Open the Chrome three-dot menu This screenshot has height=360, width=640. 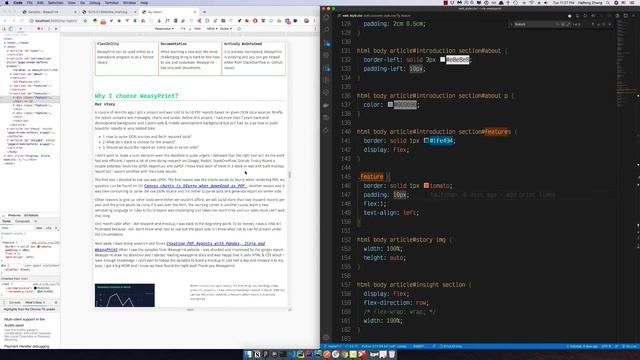pyautogui.click(x=315, y=21)
